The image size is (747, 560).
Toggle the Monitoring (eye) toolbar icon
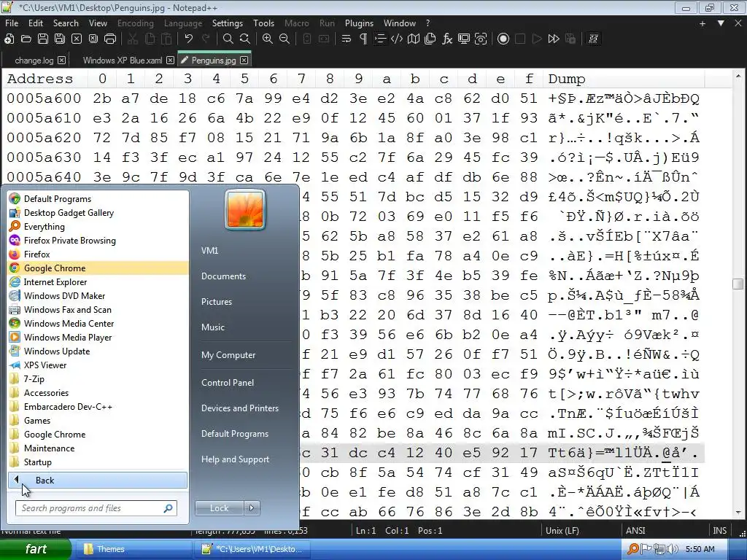click(481, 39)
